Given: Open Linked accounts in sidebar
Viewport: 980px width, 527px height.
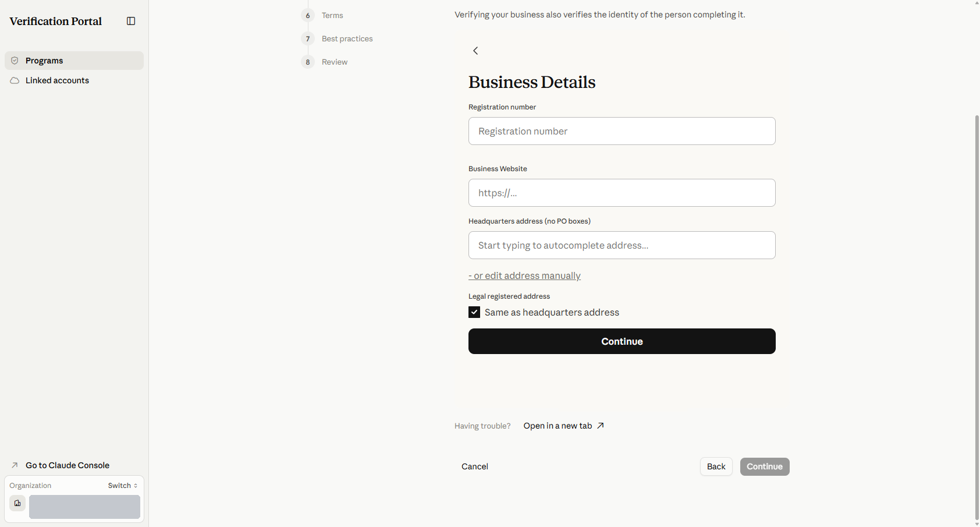Looking at the screenshot, I should click(x=74, y=80).
